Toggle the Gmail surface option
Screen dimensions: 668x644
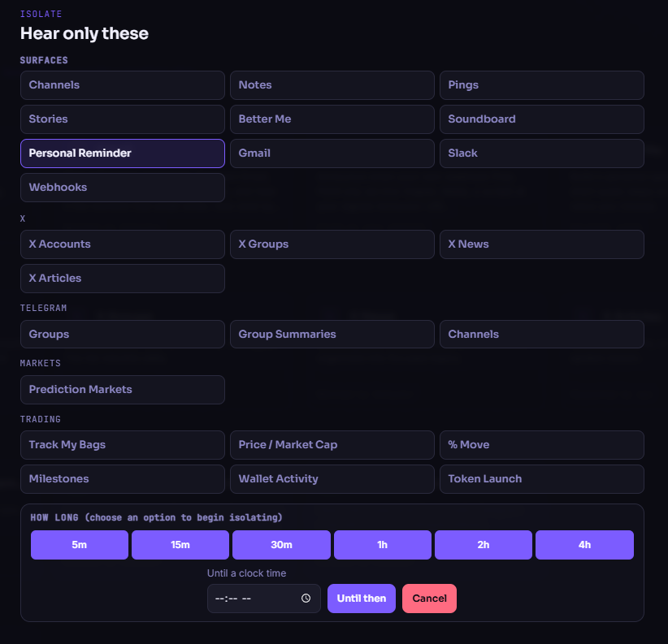click(332, 153)
